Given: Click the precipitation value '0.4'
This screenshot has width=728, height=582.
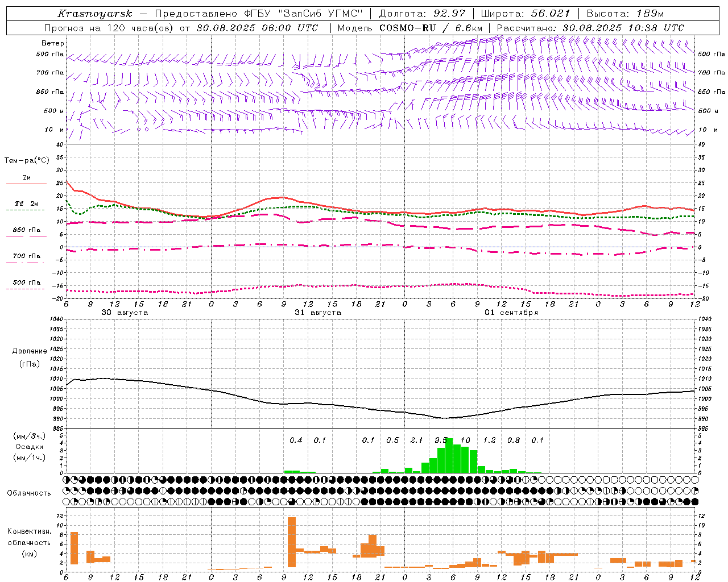Looking at the screenshot, I should (296, 440).
